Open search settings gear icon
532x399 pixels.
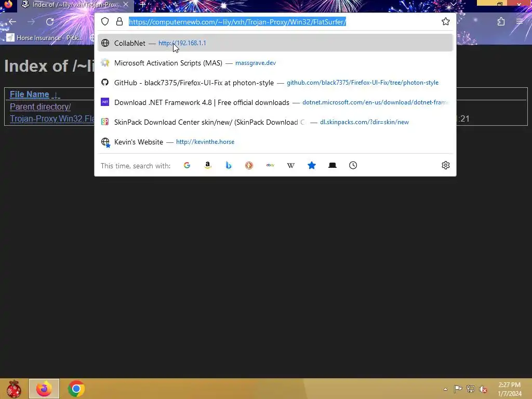[445, 165]
